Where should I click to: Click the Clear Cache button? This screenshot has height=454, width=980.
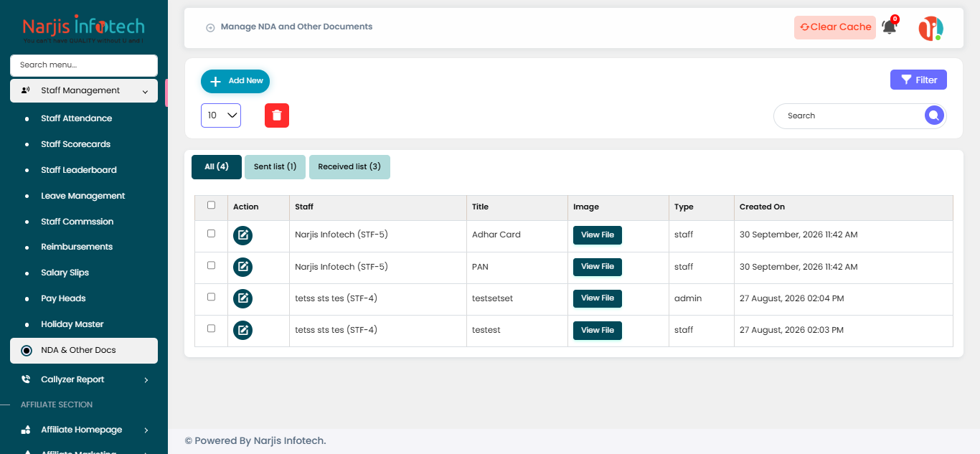835,27
